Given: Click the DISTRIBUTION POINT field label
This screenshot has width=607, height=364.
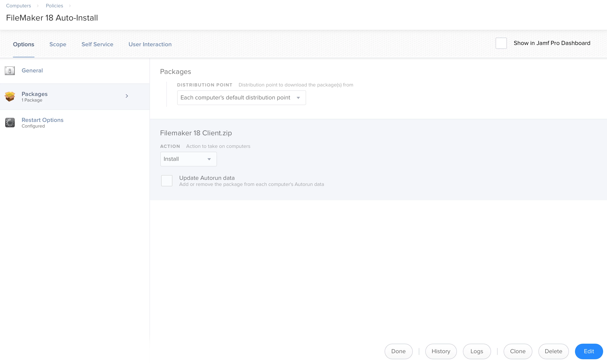Looking at the screenshot, I should pyautogui.click(x=205, y=85).
